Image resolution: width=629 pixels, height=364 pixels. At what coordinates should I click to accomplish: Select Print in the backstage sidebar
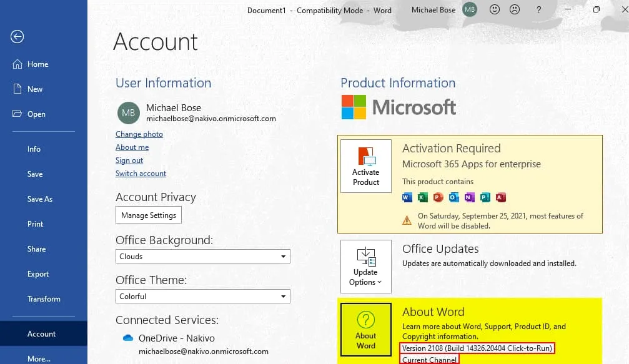(36, 224)
